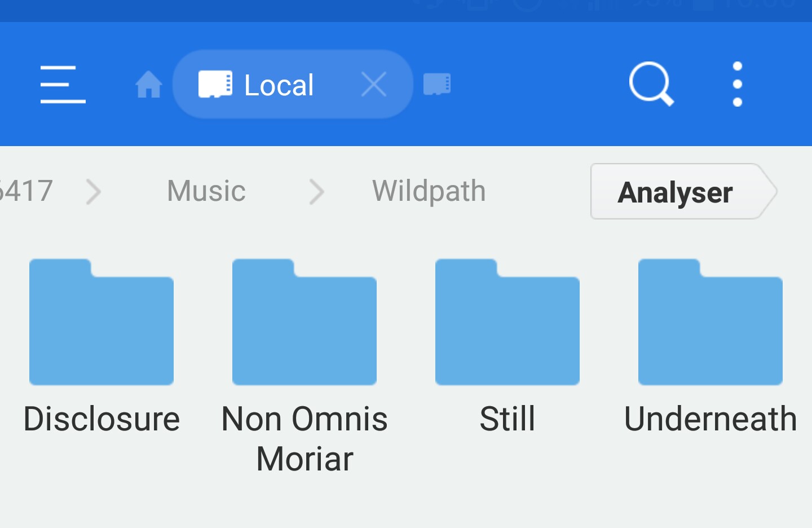Viewport: 812px width, 528px height.
Task: Open the hamburger navigation menu
Action: point(63,85)
